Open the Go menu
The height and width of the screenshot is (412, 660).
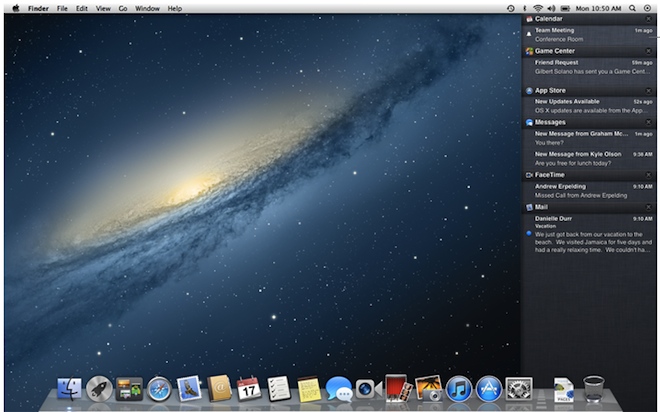[x=123, y=8]
